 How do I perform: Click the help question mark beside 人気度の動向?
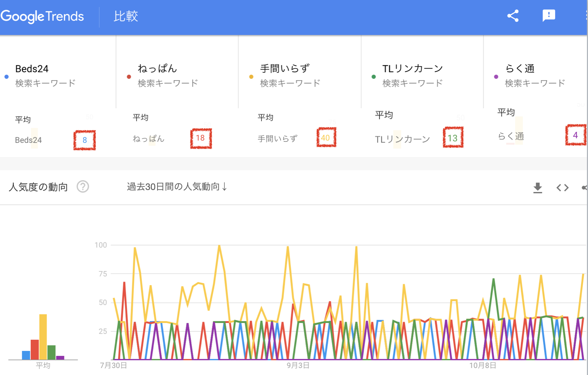pos(83,186)
